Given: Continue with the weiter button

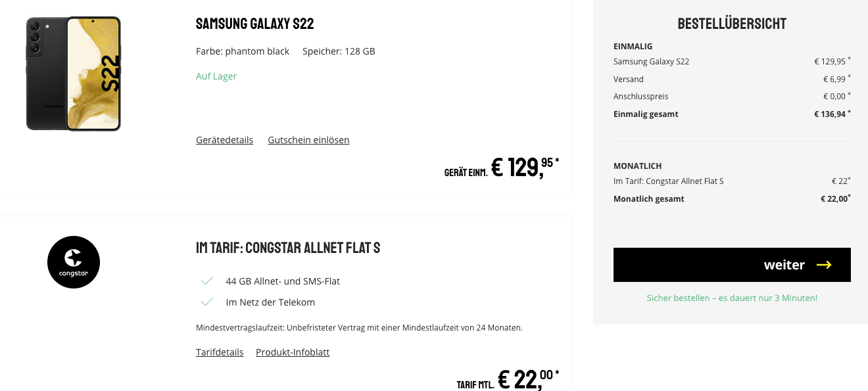Looking at the screenshot, I should tap(732, 265).
